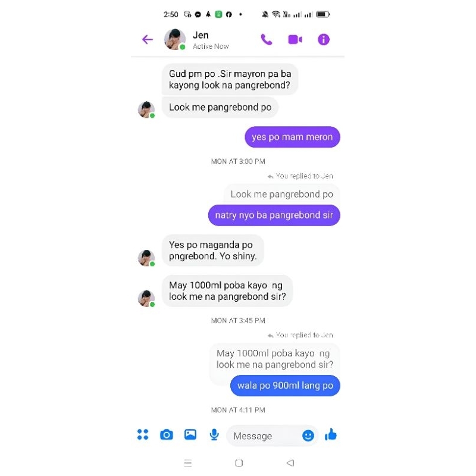Open Jen's profile picture in header

pos(175,39)
